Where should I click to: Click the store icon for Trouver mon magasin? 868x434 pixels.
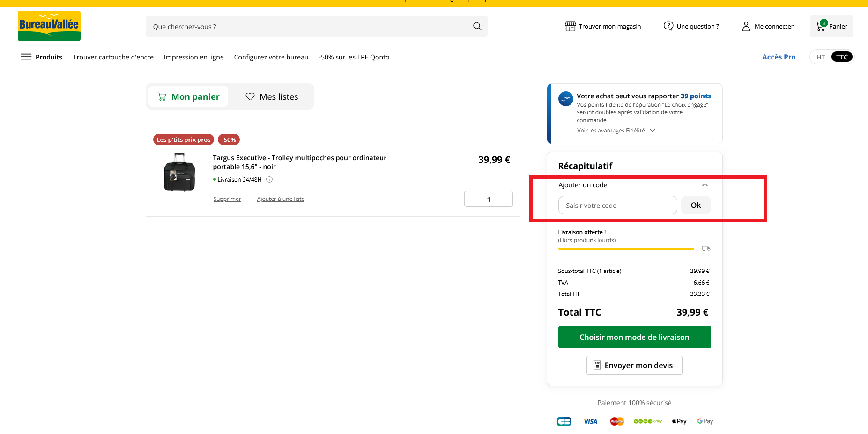(570, 26)
